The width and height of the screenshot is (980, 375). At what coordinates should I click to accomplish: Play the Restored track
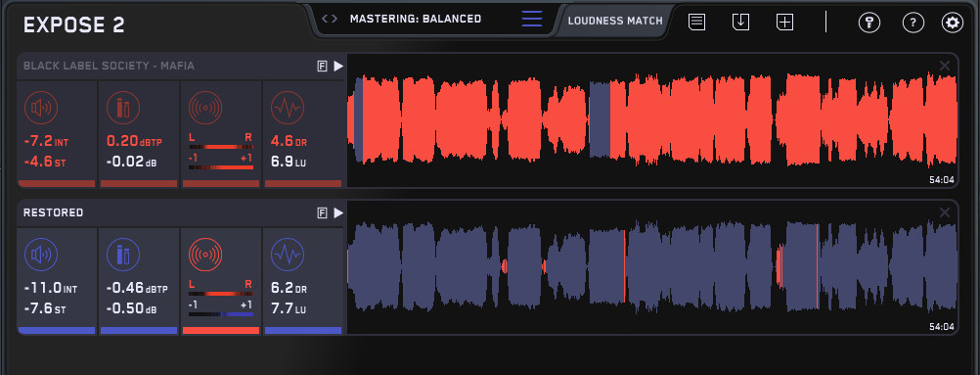(x=338, y=213)
